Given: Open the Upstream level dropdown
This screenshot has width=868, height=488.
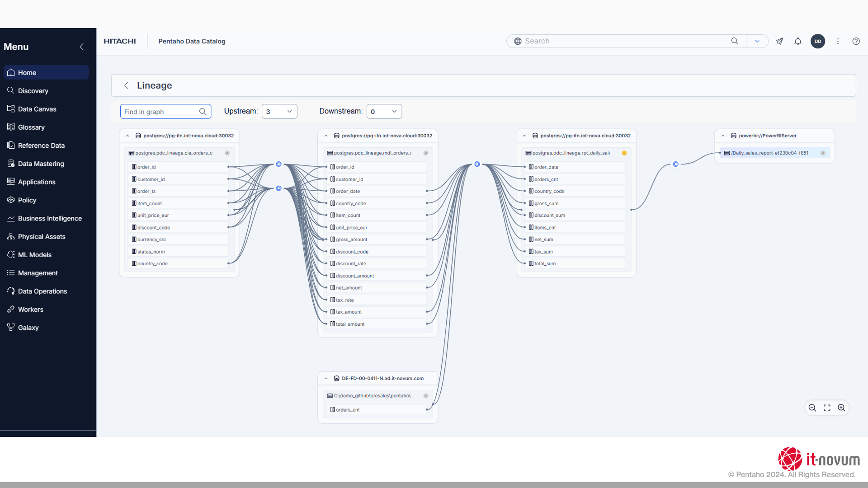Looking at the screenshot, I should click(279, 112).
